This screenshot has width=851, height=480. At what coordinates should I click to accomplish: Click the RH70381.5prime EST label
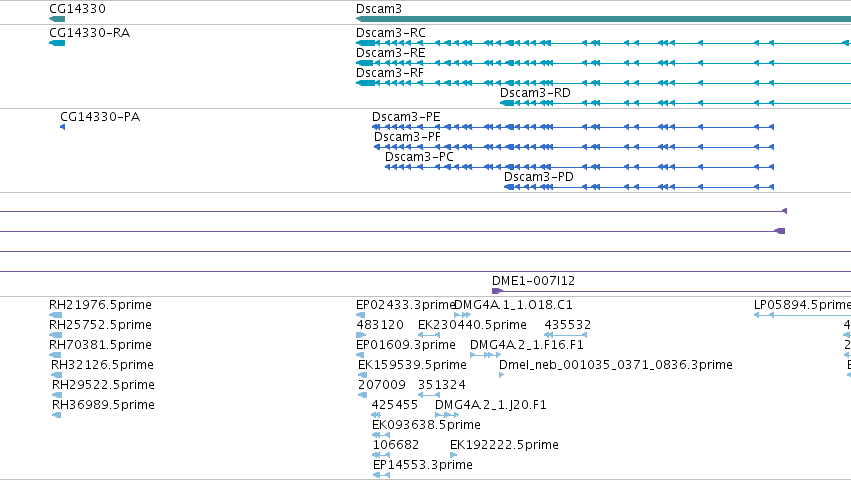pyautogui.click(x=100, y=345)
